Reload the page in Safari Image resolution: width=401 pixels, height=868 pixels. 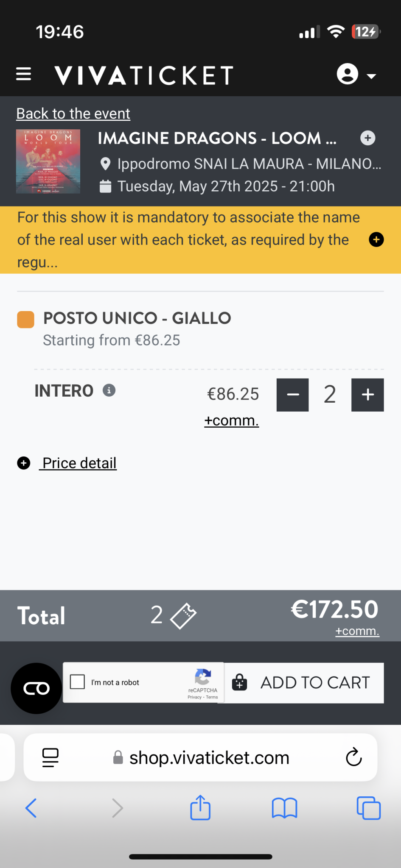[353, 757]
